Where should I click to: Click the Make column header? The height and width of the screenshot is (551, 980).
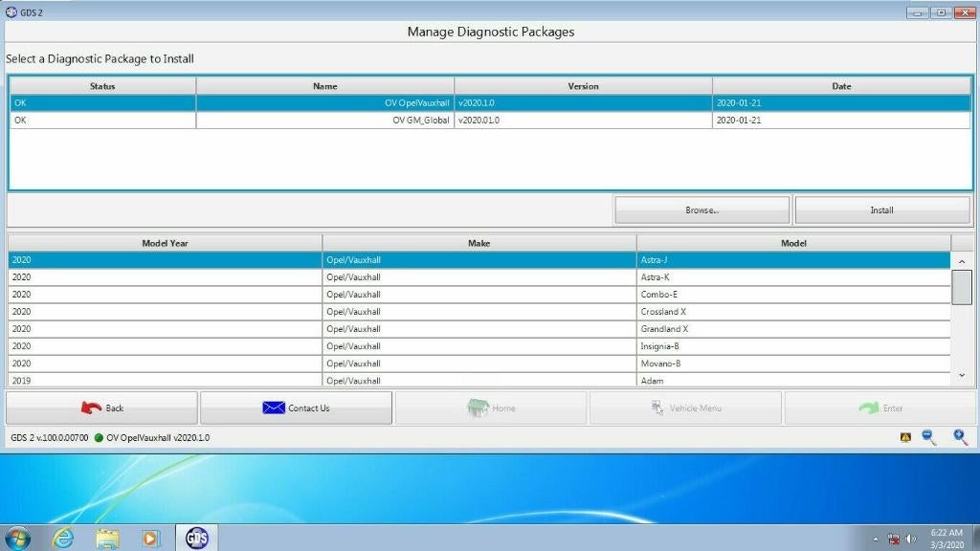coord(479,243)
